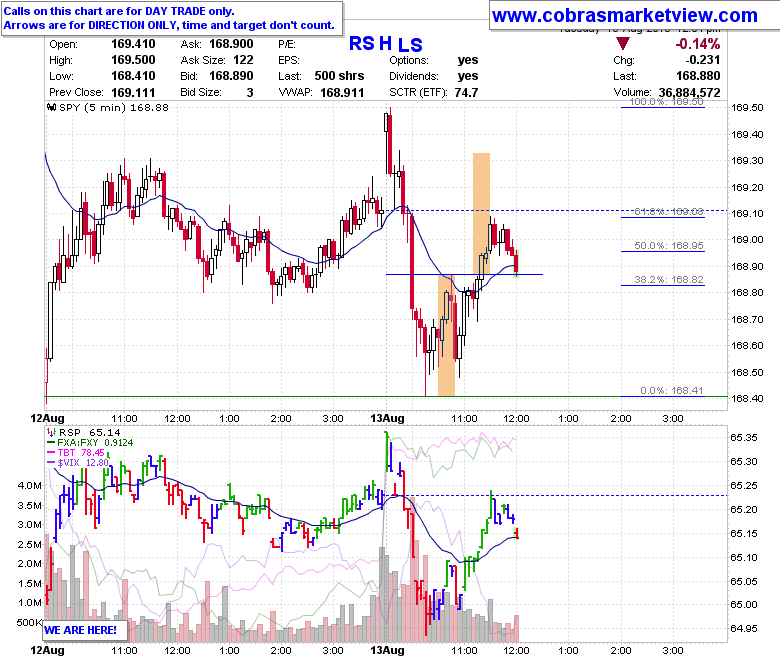This screenshot has height=659, width=780.
Task: Click the '100.0%: 169.50' Fibonacci label
Action: 667,102
